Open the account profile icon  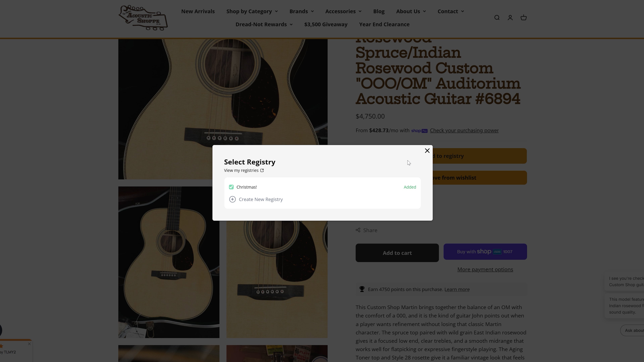pyautogui.click(x=510, y=17)
